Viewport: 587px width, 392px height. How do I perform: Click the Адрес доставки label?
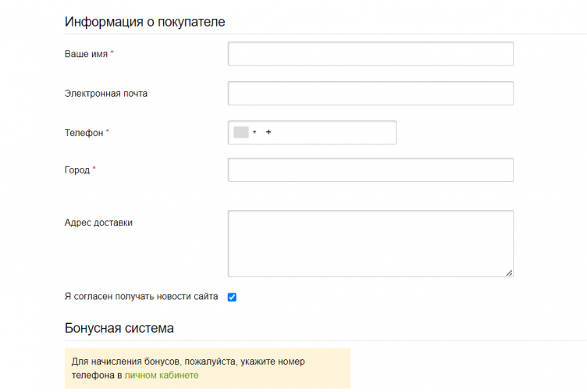(x=98, y=223)
